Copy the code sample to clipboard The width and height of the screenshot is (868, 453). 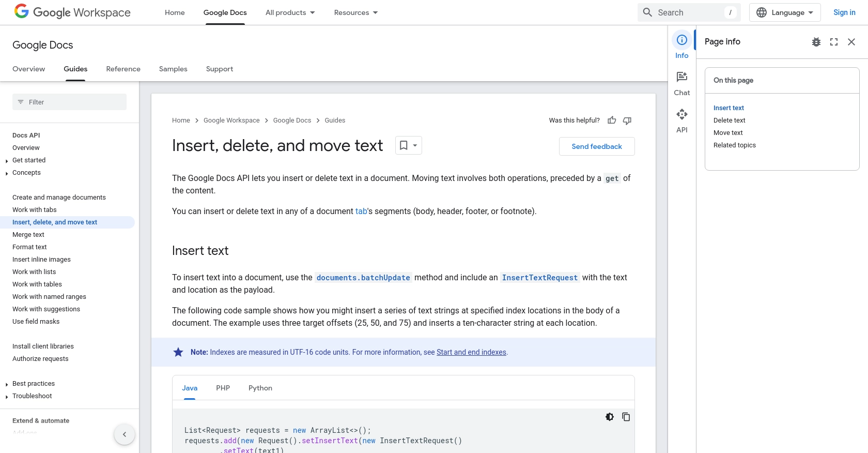coord(626,417)
